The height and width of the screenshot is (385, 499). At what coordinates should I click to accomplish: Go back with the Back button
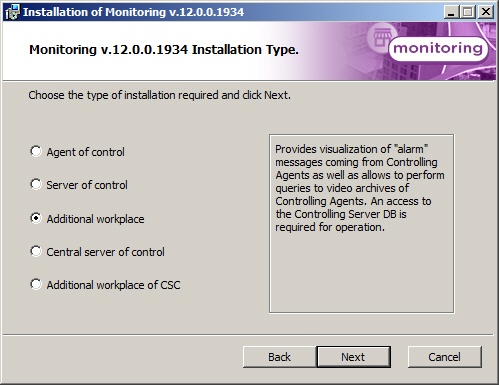279,357
